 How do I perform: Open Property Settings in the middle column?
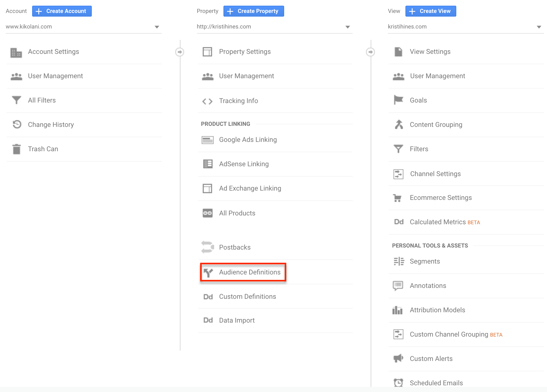pos(245,51)
